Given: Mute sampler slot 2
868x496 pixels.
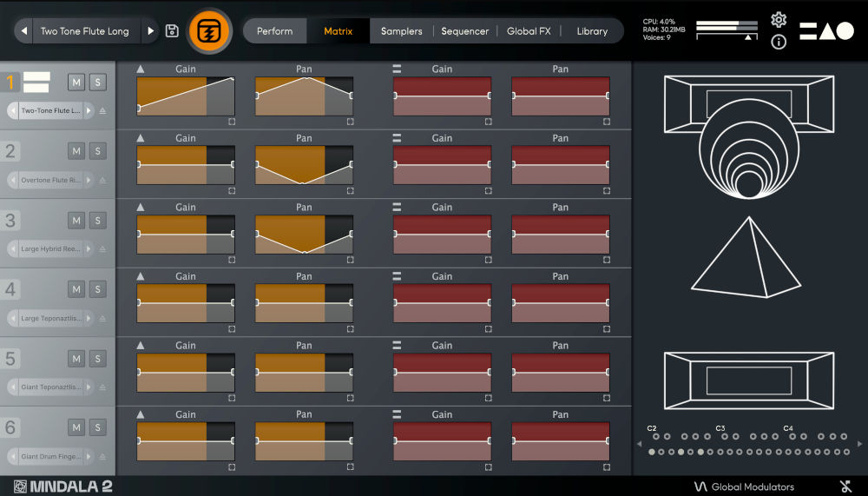Looking at the screenshot, I should (x=76, y=151).
